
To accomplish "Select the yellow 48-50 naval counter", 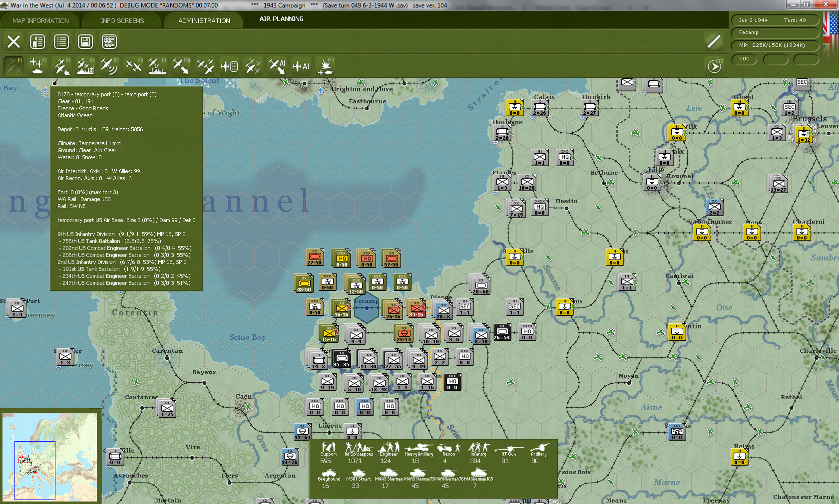I will coord(304,283).
